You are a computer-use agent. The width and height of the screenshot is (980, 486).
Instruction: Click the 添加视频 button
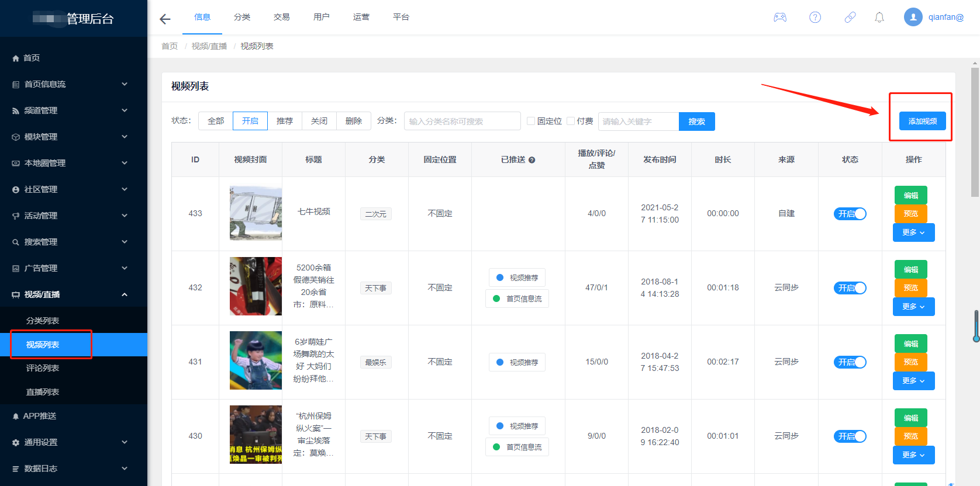(923, 121)
